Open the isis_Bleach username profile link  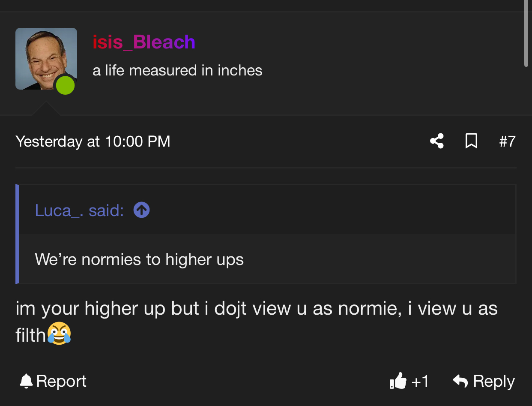tap(144, 42)
